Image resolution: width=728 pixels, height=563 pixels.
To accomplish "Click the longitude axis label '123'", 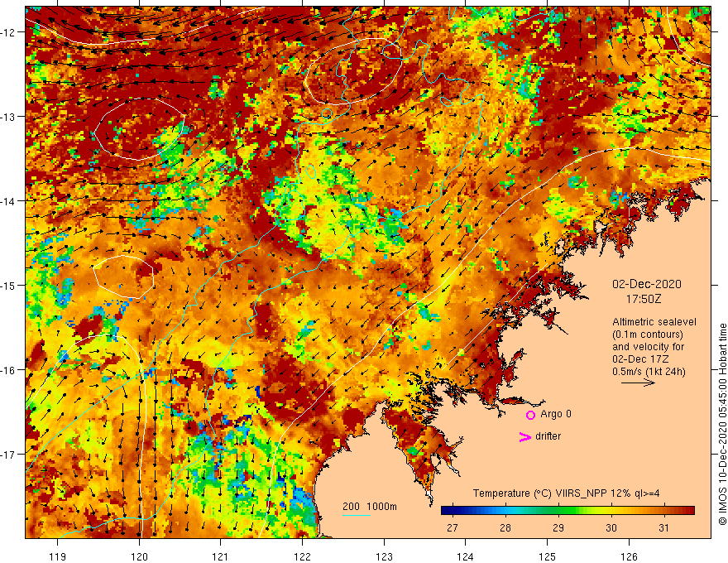I will (x=384, y=556).
